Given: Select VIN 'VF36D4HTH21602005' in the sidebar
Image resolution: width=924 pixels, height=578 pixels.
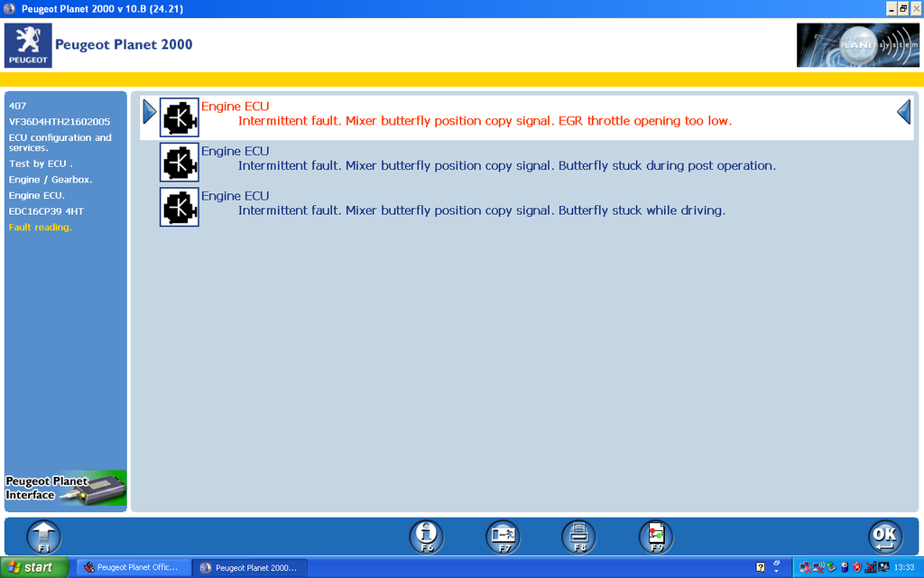Looking at the screenshot, I should pyautogui.click(x=60, y=122).
